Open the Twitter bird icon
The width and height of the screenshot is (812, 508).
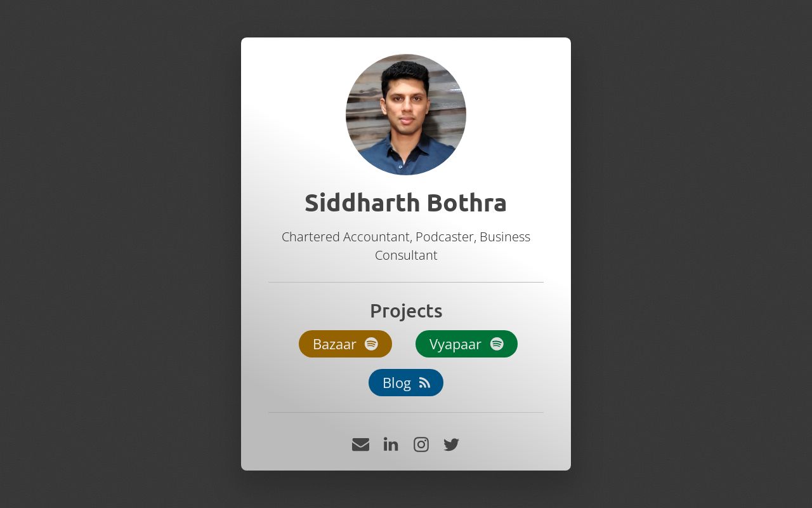(451, 444)
